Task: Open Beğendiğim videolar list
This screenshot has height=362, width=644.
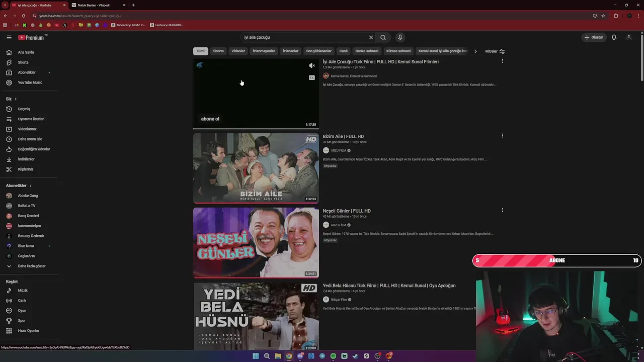Action: click(34, 149)
